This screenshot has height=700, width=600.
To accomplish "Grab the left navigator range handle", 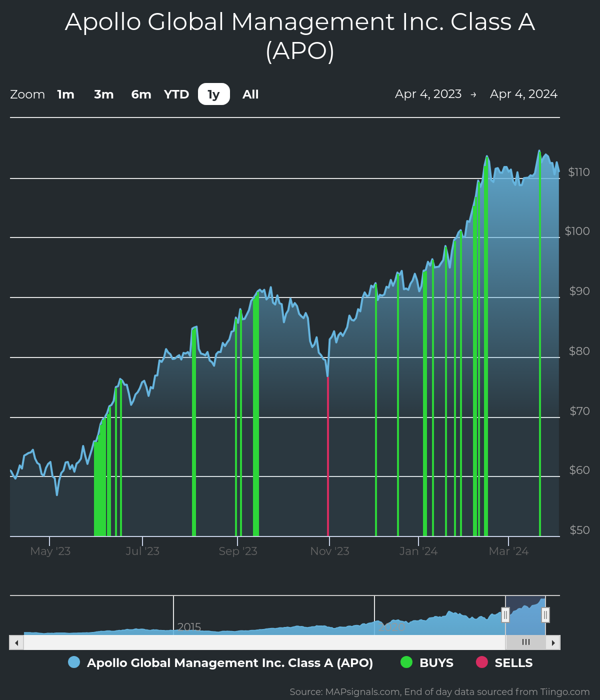I will coord(505,615).
